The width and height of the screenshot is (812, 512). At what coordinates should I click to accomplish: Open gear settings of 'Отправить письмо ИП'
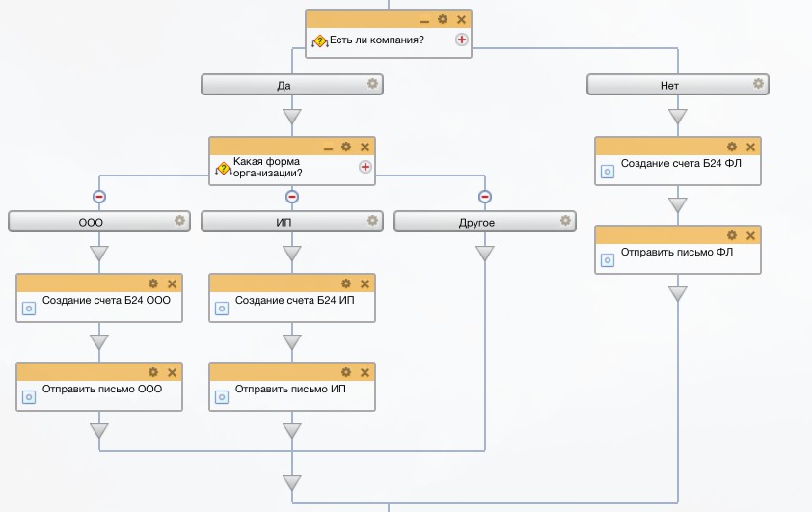(x=346, y=372)
